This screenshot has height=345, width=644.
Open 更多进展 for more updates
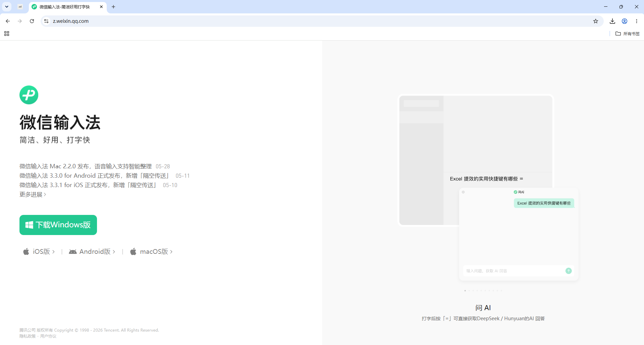click(x=33, y=194)
